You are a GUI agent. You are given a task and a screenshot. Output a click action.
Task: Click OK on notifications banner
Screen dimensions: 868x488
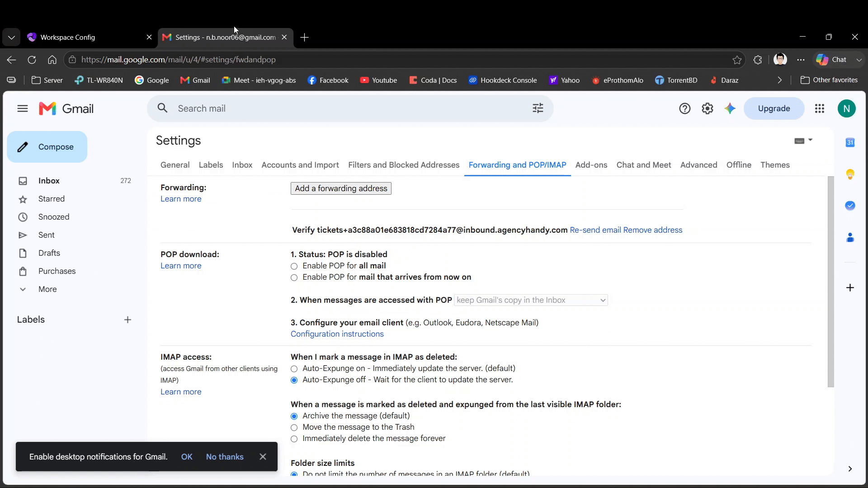coord(187,457)
